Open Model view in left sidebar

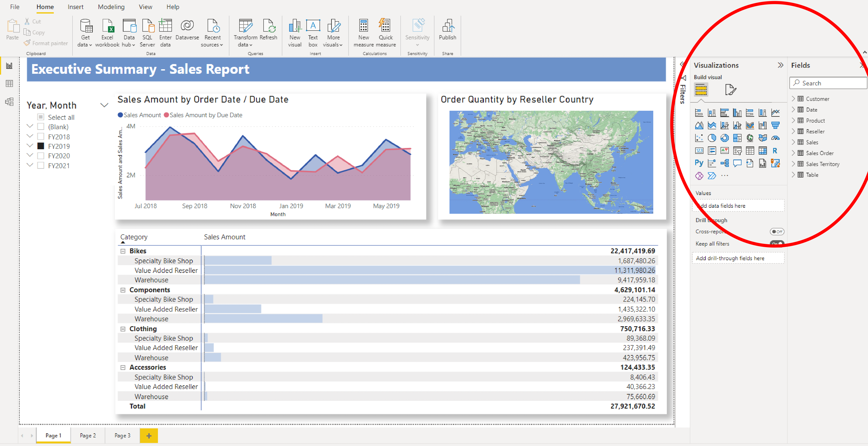pyautogui.click(x=9, y=102)
